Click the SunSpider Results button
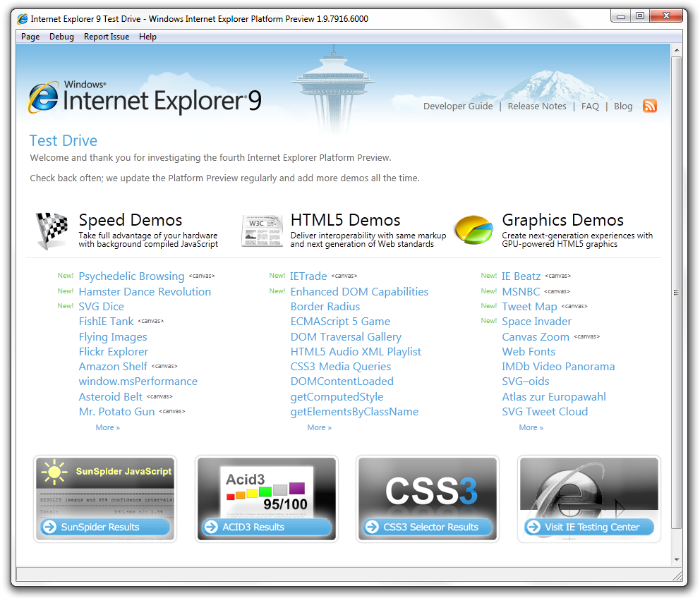The height and width of the screenshot is (598, 700). click(105, 527)
